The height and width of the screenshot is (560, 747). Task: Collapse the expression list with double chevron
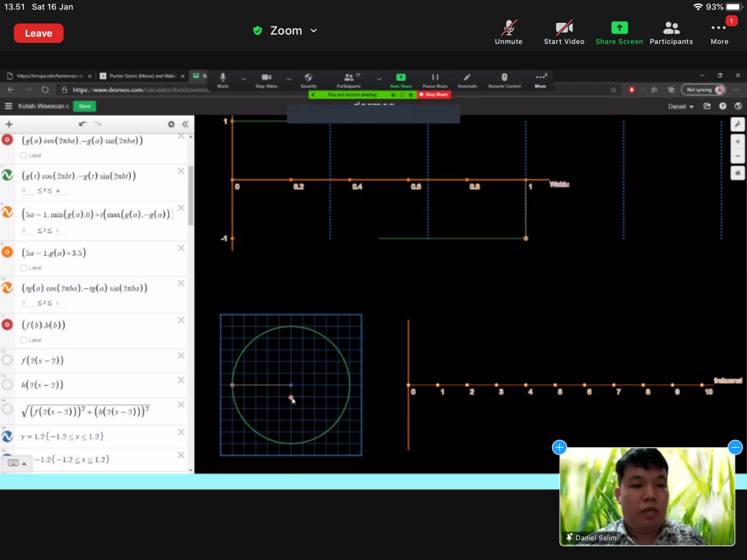(x=185, y=124)
